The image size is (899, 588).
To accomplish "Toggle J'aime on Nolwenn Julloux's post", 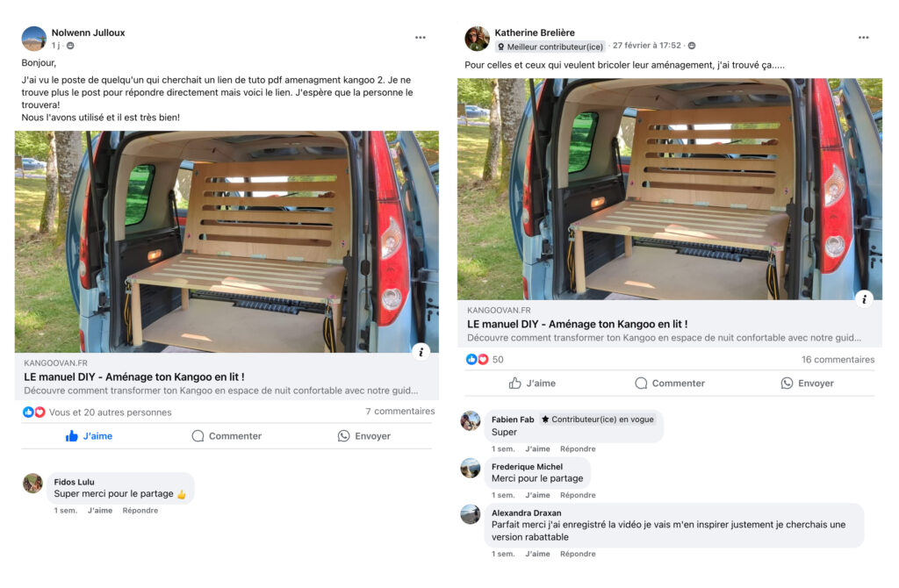I will tap(89, 436).
